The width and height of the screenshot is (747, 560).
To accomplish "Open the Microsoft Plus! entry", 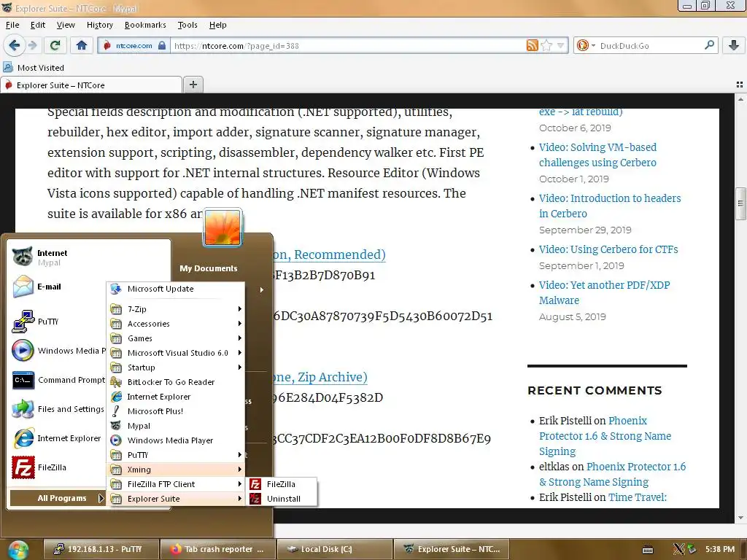I will (175, 411).
